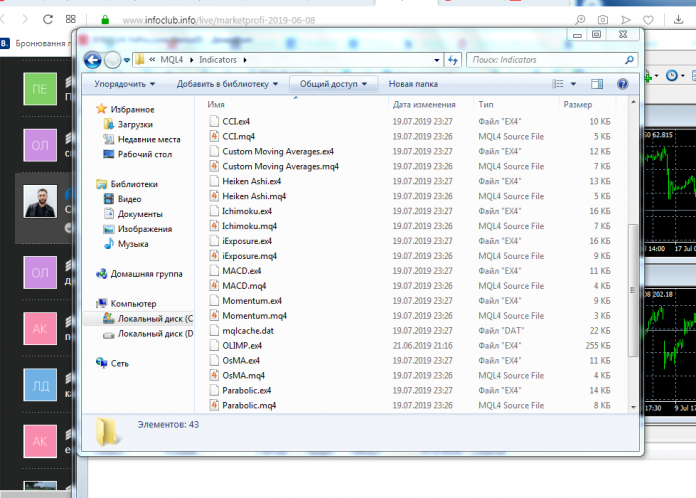The width and height of the screenshot is (696, 498).
Task: Select Ichimoku.mq4 file icon
Action: click(214, 226)
